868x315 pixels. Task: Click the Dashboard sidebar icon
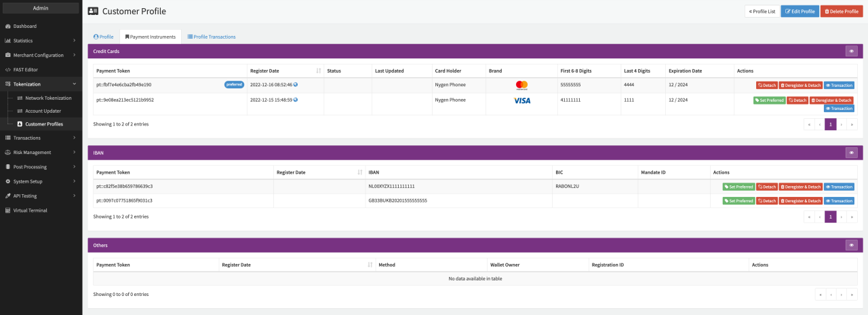click(7, 26)
